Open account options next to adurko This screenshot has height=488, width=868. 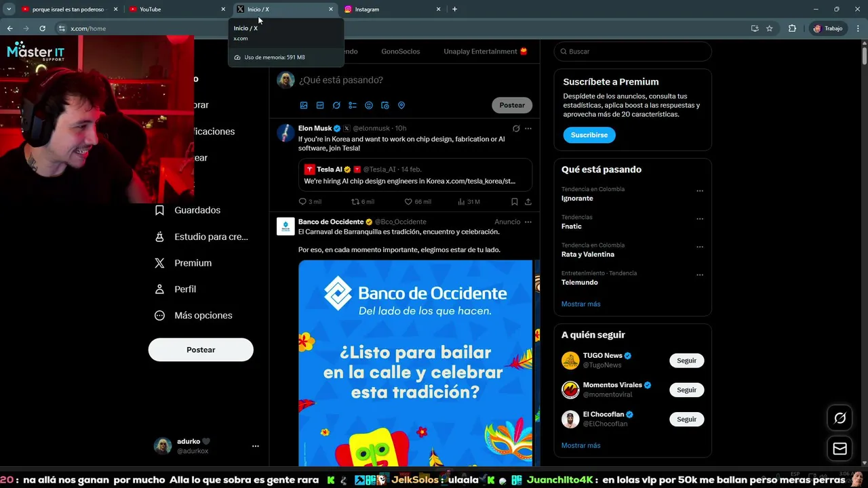256,446
